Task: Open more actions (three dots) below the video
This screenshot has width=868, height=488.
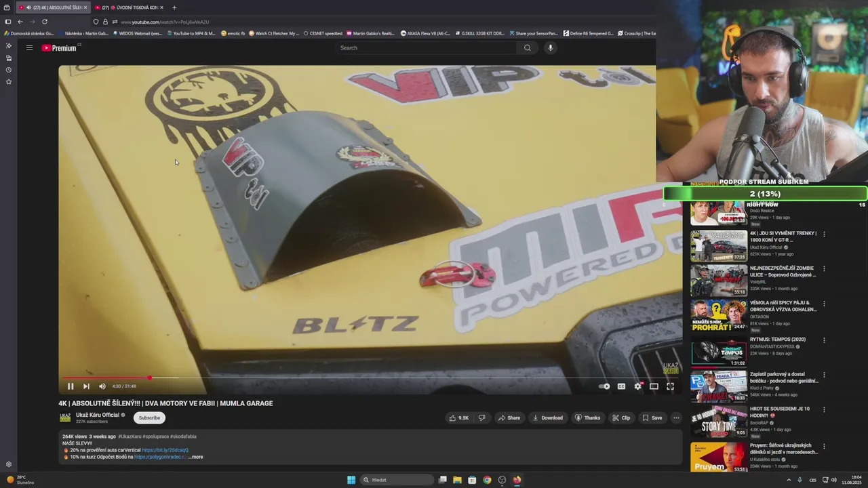Action: [676, 418]
